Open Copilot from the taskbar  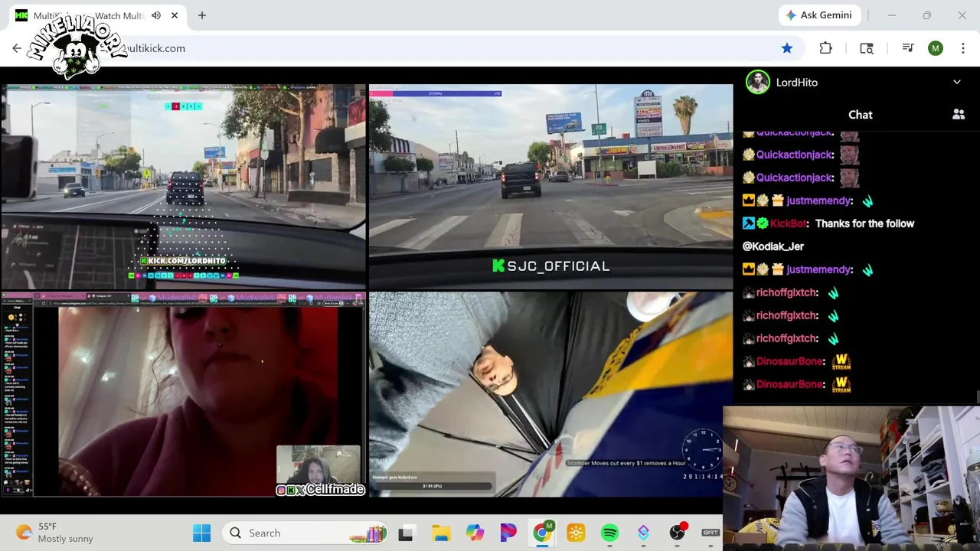(x=475, y=533)
